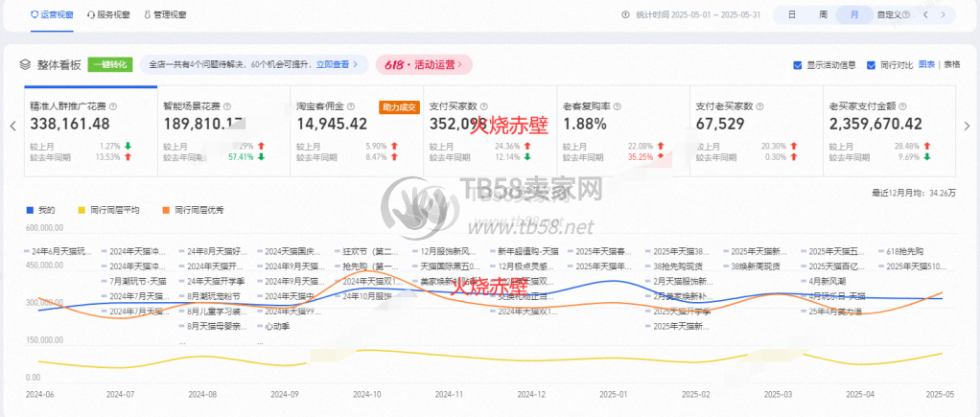Select the 智能场景花费 metric card
This screenshot has width=980, height=417.
tap(223, 131)
